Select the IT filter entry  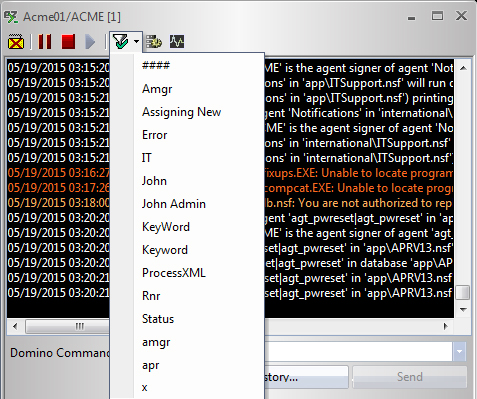point(147,158)
